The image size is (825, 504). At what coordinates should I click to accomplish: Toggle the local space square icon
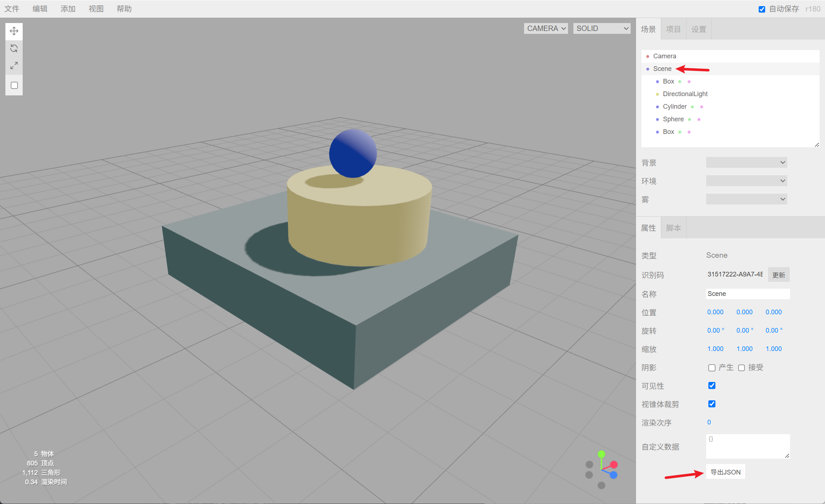(14, 85)
